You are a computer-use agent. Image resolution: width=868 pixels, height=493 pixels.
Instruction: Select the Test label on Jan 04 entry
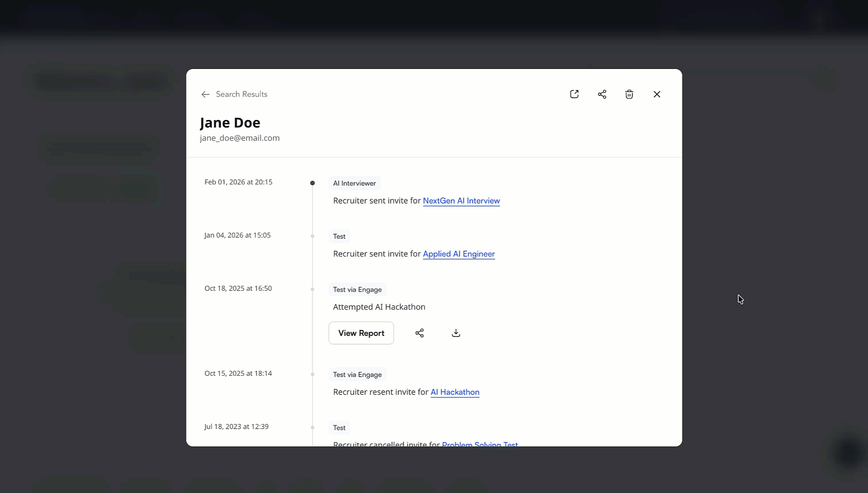[339, 236]
